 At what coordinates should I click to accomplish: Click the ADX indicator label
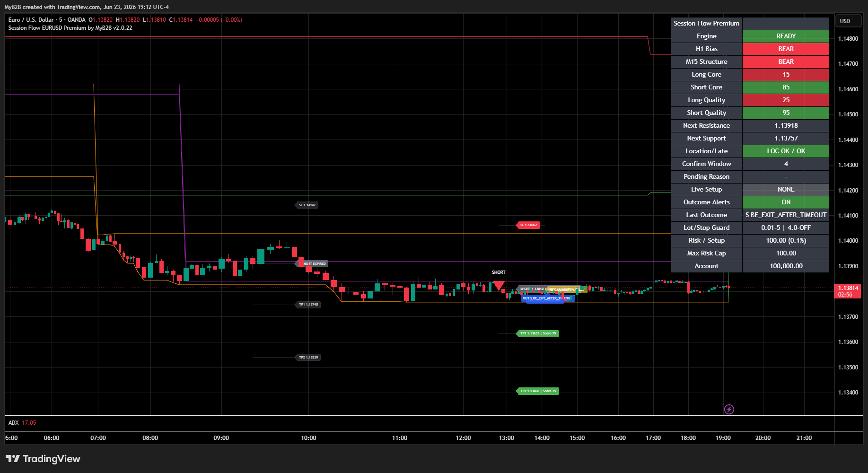coord(14,423)
